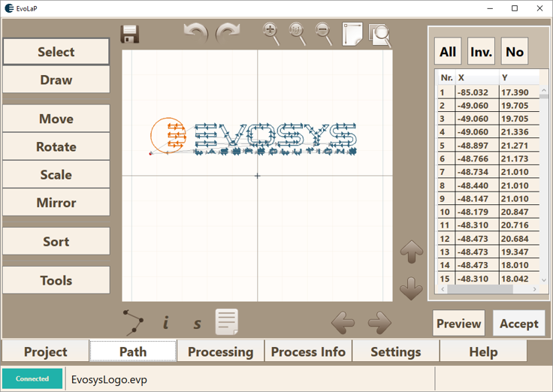Switch to the Processing tab
The width and height of the screenshot is (553, 392).
coord(220,351)
